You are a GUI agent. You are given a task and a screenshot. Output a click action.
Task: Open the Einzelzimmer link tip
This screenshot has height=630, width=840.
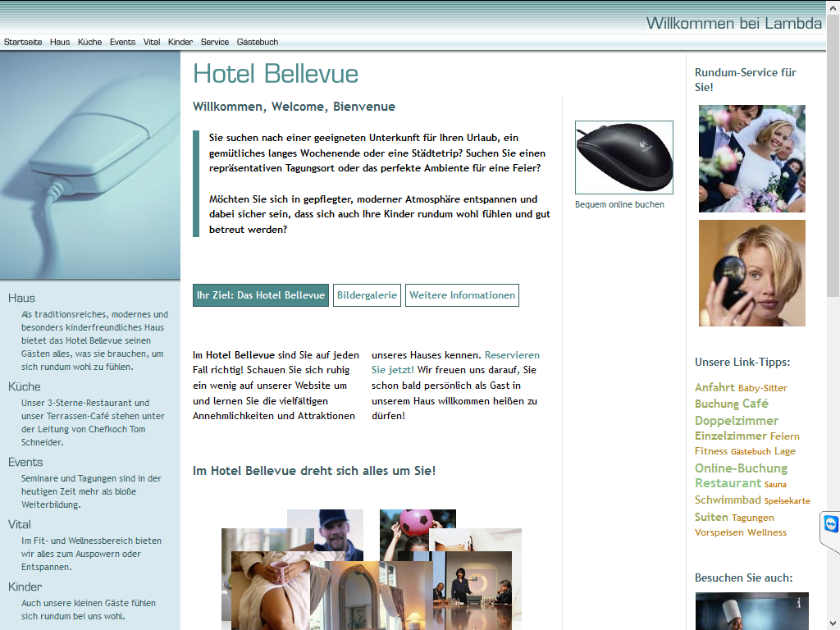point(731,436)
